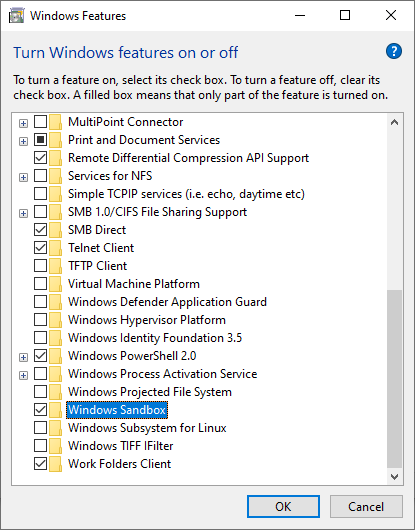Click the vertical scrollbar thumb
Viewport: 415px width, 530px height.
(394, 379)
